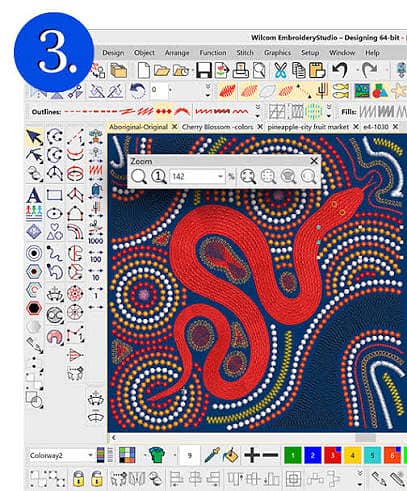This screenshot has width=407, height=491.
Task: Click the color picker eyedropper icon
Action: pyautogui.click(x=212, y=455)
